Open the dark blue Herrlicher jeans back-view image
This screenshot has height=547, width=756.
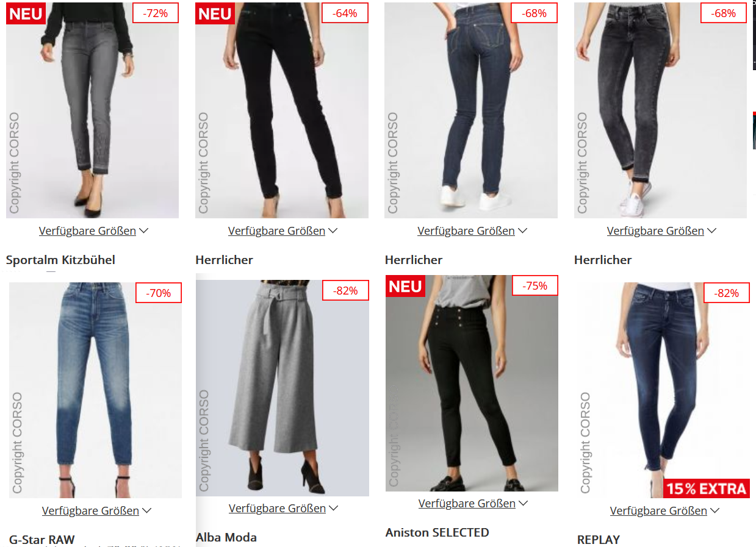[471, 110]
